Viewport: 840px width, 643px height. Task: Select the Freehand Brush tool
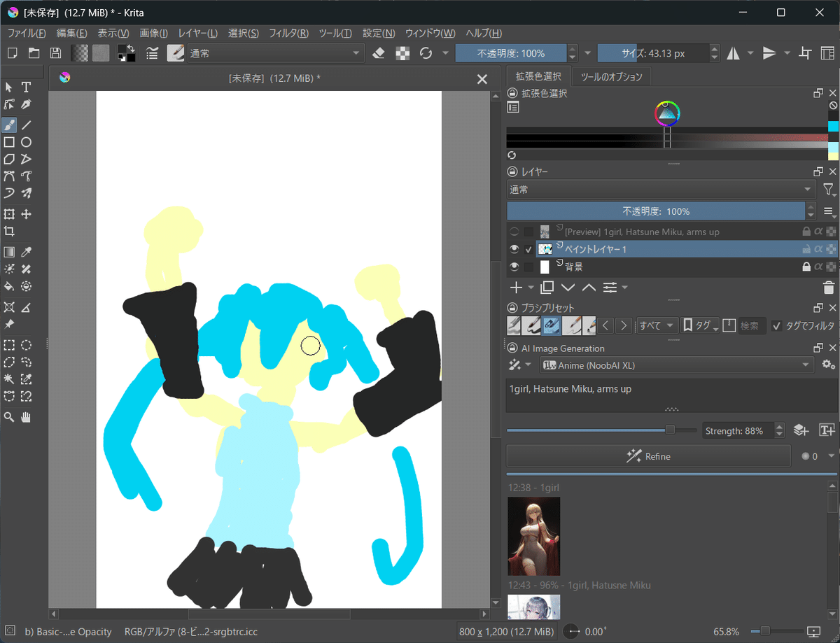click(x=10, y=125)
